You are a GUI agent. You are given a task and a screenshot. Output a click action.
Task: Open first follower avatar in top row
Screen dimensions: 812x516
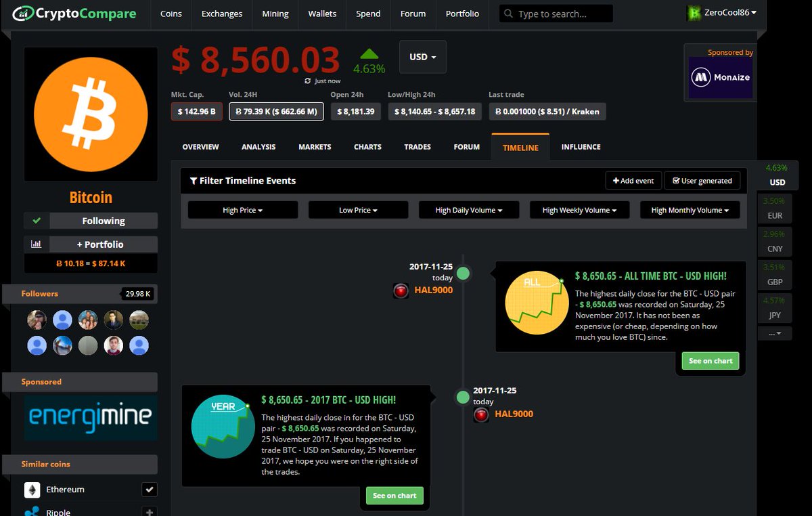(x=37, y=320)
